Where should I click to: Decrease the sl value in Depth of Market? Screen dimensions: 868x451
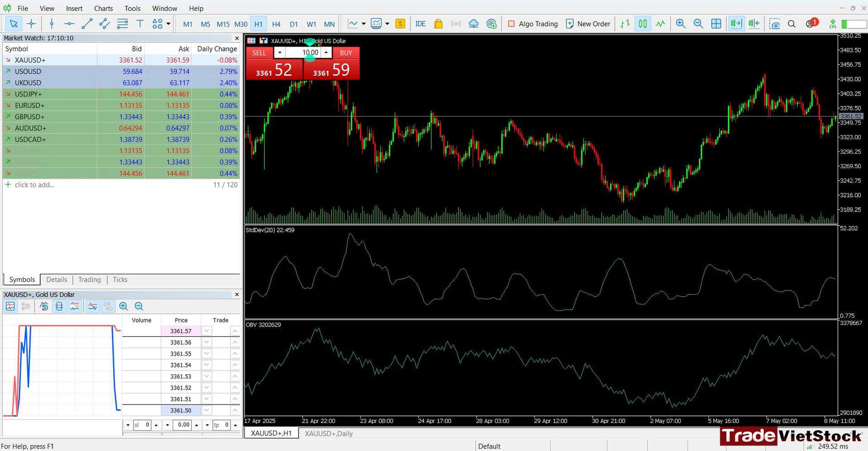coord(128,425)
